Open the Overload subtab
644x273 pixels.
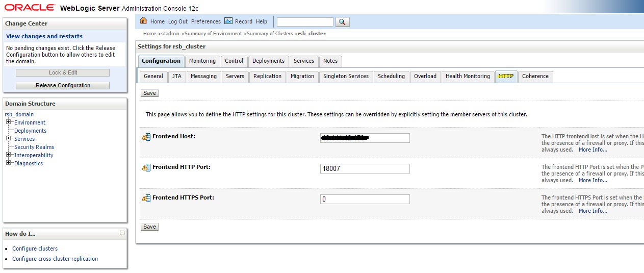(x=425, y=76)
